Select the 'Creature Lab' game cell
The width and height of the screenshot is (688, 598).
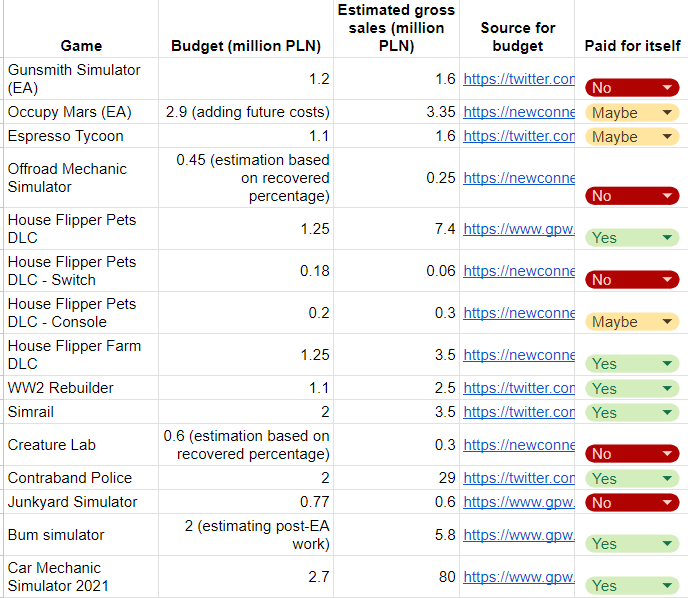click(x=81, y=445)
